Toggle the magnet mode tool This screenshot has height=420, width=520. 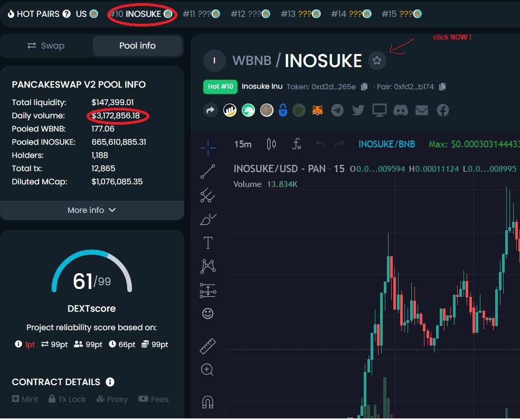coord(208,402)
